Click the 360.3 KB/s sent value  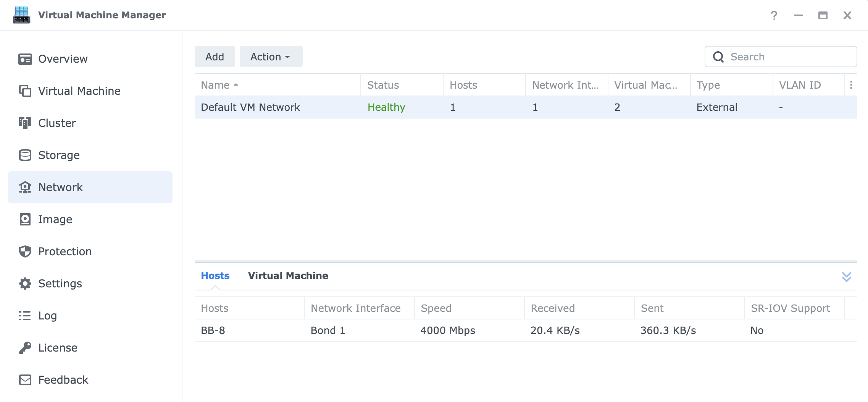668,331
